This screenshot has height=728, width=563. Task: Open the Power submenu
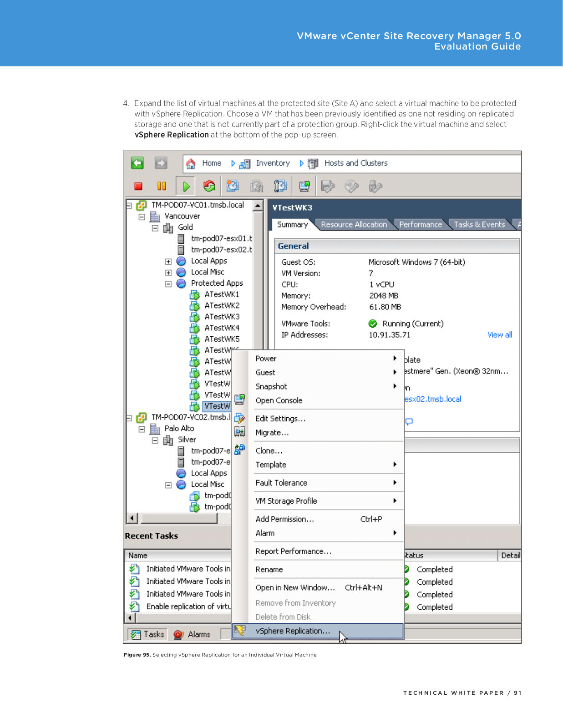(318, 359)
